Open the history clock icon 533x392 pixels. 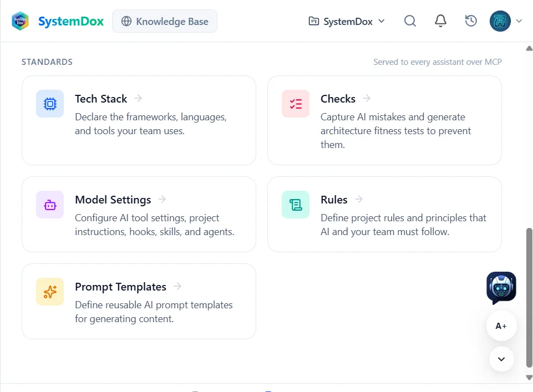(x=471, y=21)
